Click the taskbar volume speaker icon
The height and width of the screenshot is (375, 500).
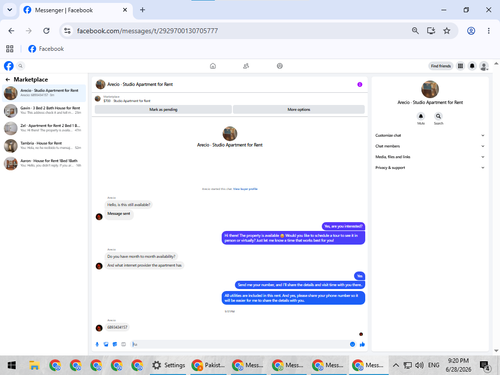click(419, 365)
